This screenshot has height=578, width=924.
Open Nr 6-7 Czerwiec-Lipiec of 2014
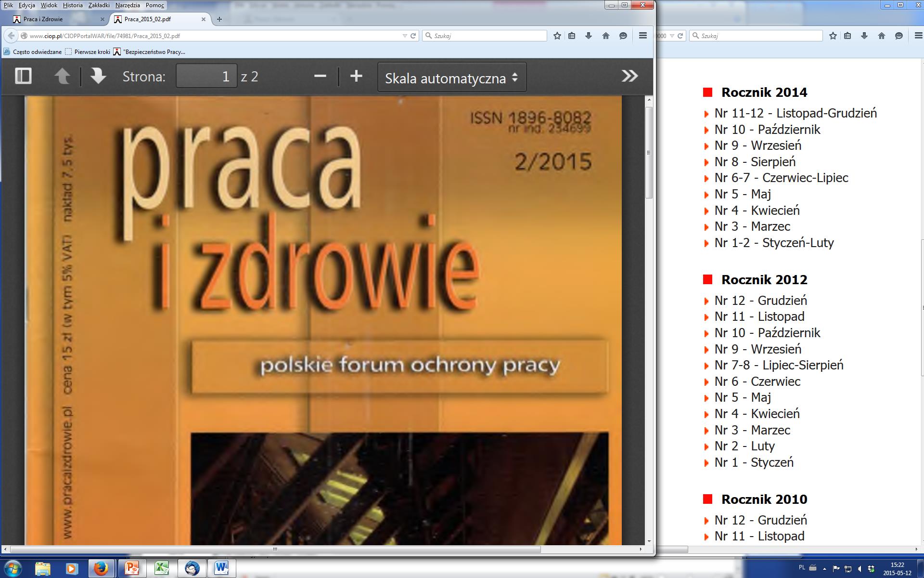[781, 178]
